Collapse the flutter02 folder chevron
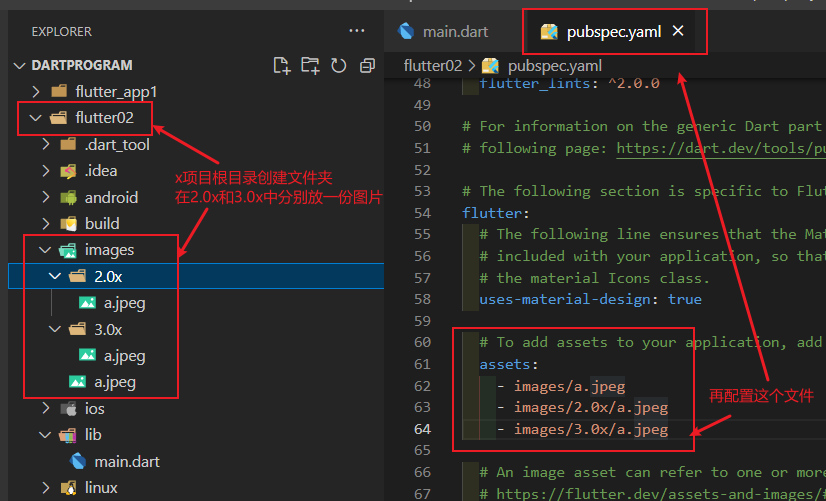The image size is (826, 501). pos(35,118)
